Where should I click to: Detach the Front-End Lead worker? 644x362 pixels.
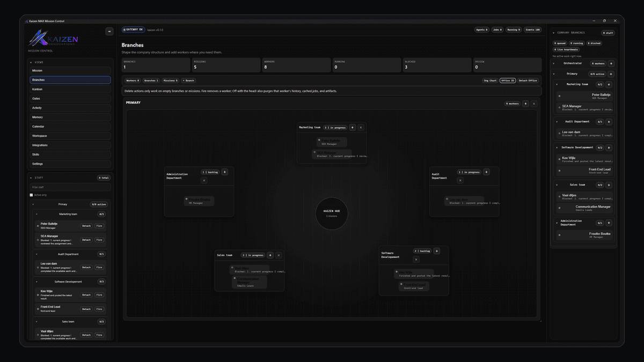86,309
